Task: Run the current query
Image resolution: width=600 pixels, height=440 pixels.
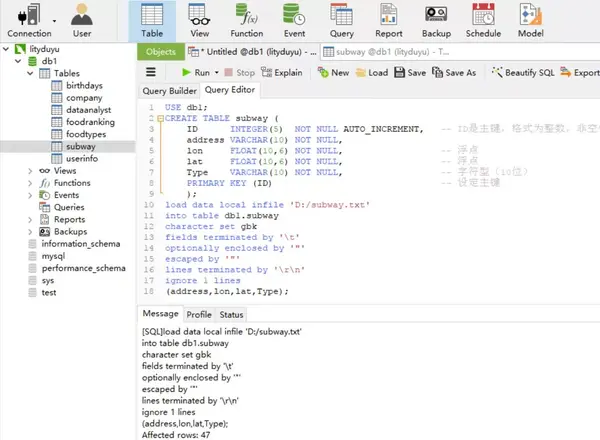Action: [196, 72]
